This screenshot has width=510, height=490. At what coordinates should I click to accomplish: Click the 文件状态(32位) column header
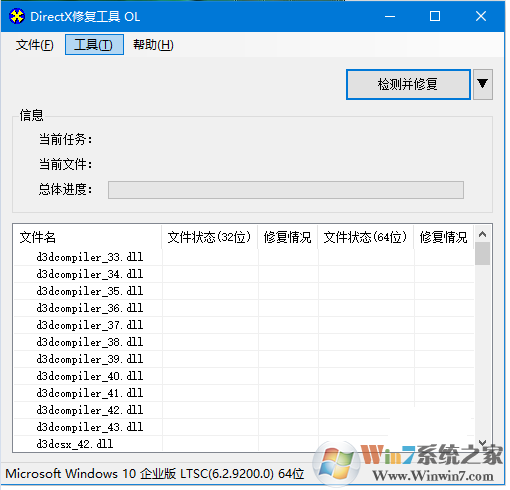pyautogui.click(x=209, y=237)
